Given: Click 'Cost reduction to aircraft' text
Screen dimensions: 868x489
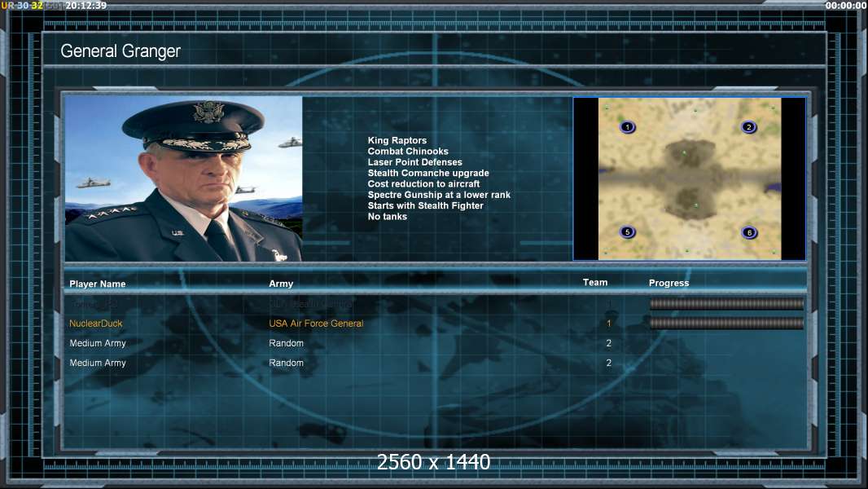Looking at the screenshot, I should (x=423, y=184).
